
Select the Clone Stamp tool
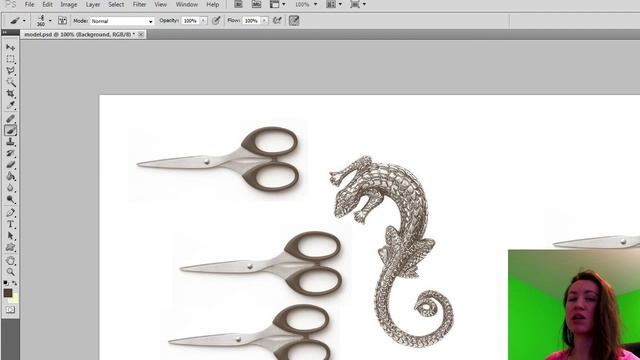pyautogui.click(x=10, y=142)
